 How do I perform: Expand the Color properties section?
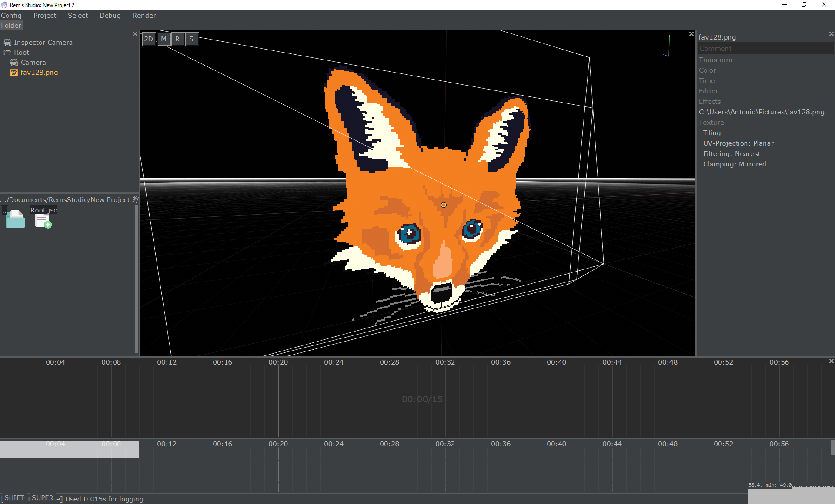click(707, 70)
